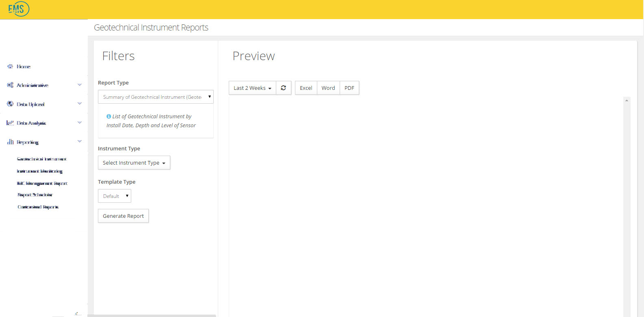The height and width of the screenshot is (317, 644).
Task: Expand the Data Analysis menu chevron
Action: 80,122
